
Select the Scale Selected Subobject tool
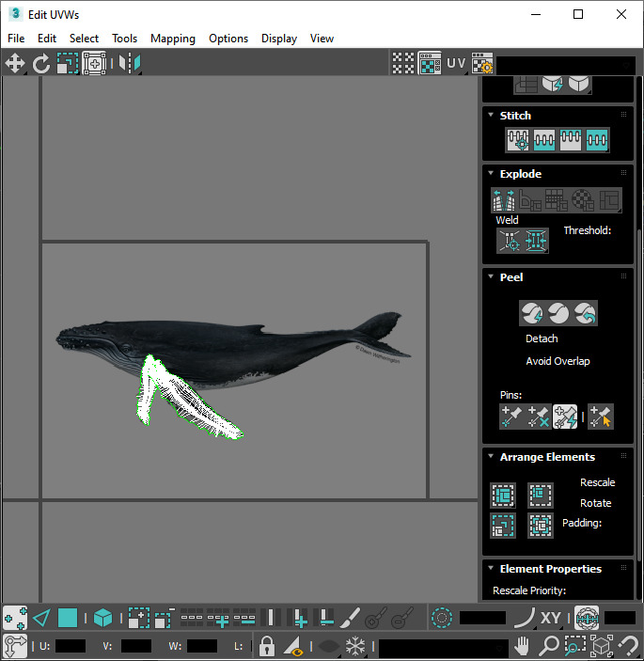[68, 64]
